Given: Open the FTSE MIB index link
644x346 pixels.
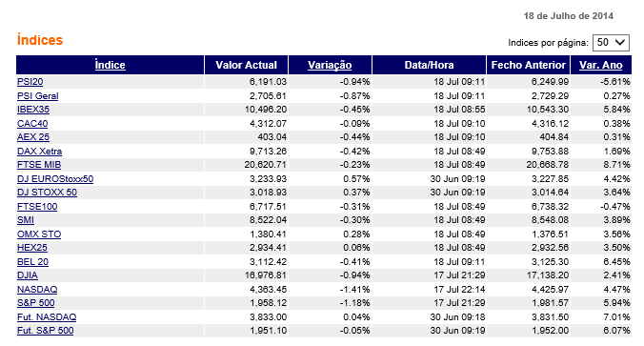Looking at the screenshot, I should (x=39, y=164).
